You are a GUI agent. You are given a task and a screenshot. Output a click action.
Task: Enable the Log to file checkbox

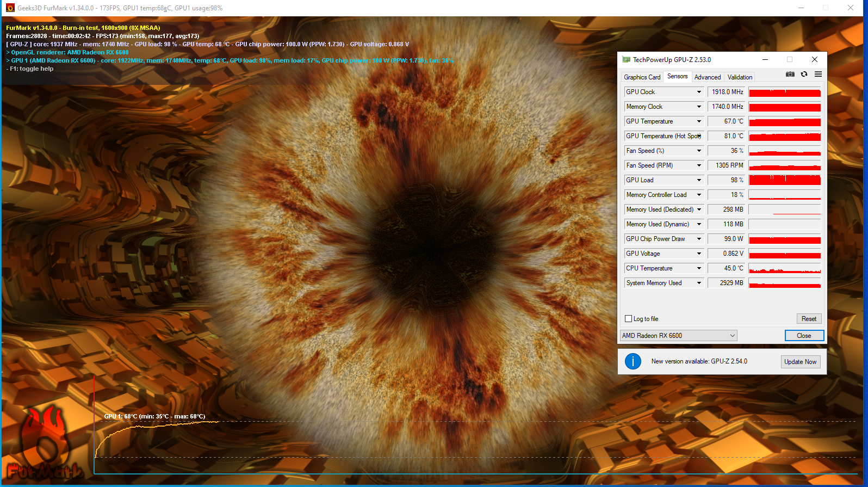click(629, 319)
